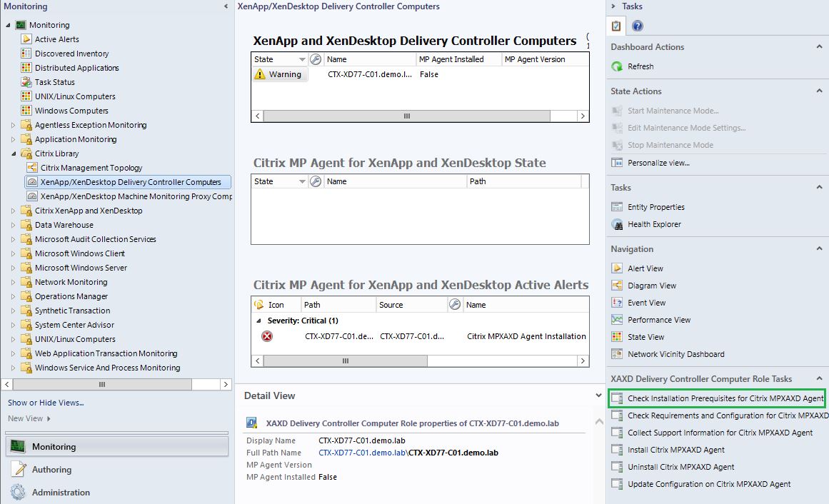Click the horizontal scrollbar in Delivery Controller grid
Screen dimensions: 829x504
click(407, 116)
